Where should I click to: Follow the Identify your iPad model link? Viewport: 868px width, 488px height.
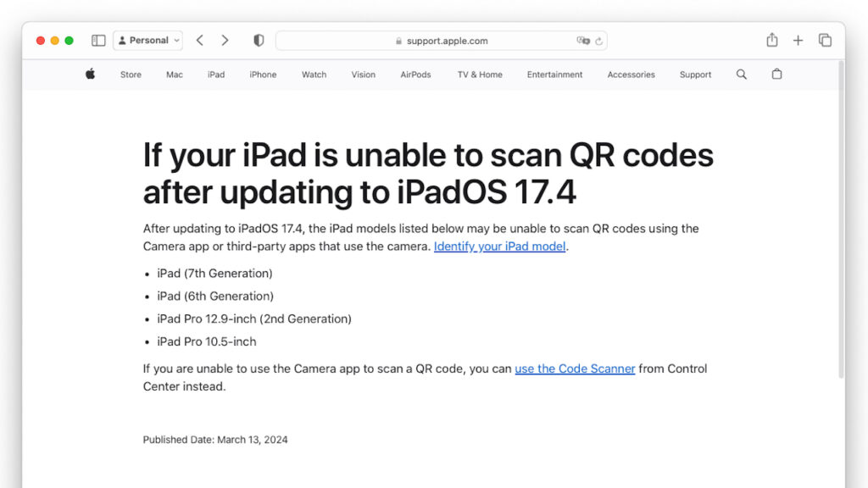(x=500, y=246)
